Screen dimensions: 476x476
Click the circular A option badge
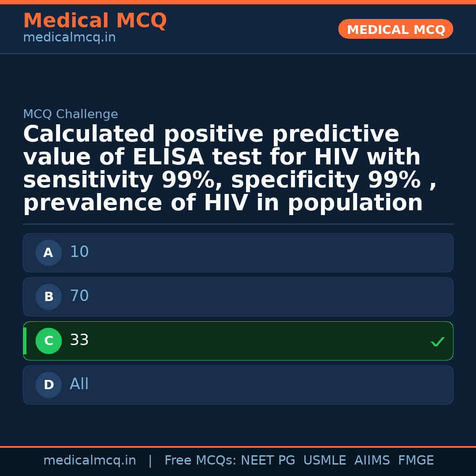tap(48, 253)
